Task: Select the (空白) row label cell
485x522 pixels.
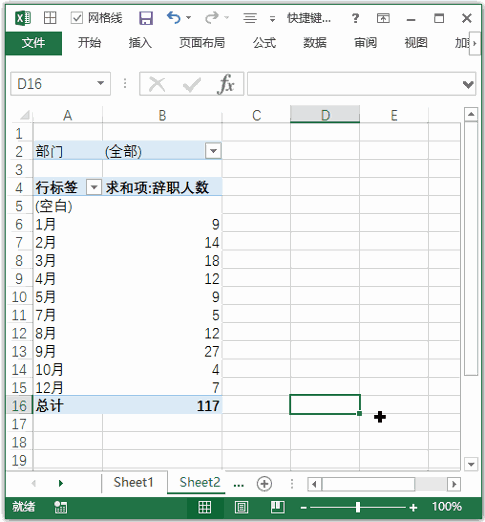Action: pyautogui.click(x=68, y=206)
